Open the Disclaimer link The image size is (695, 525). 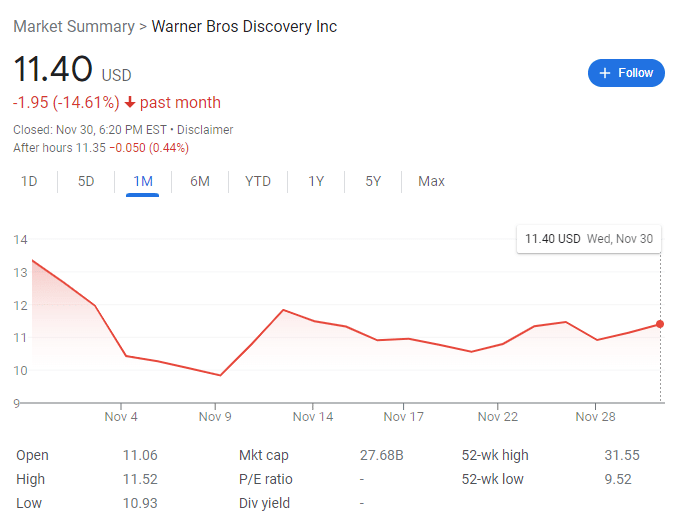click(x=205, y=130)
